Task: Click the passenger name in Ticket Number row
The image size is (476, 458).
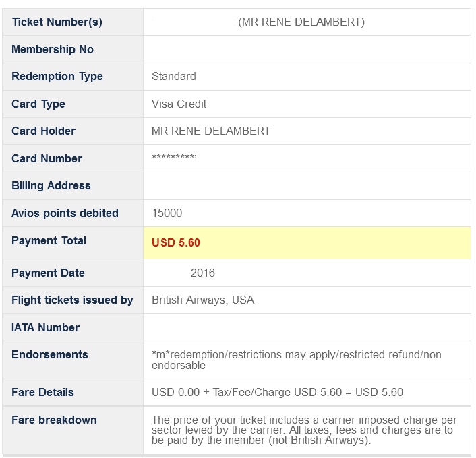Action: [301, 22]
